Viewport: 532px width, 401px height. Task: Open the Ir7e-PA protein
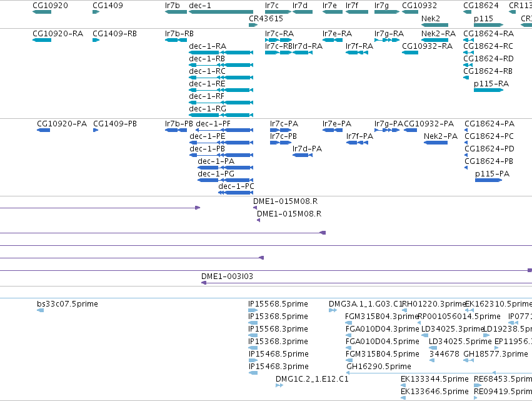332,130
